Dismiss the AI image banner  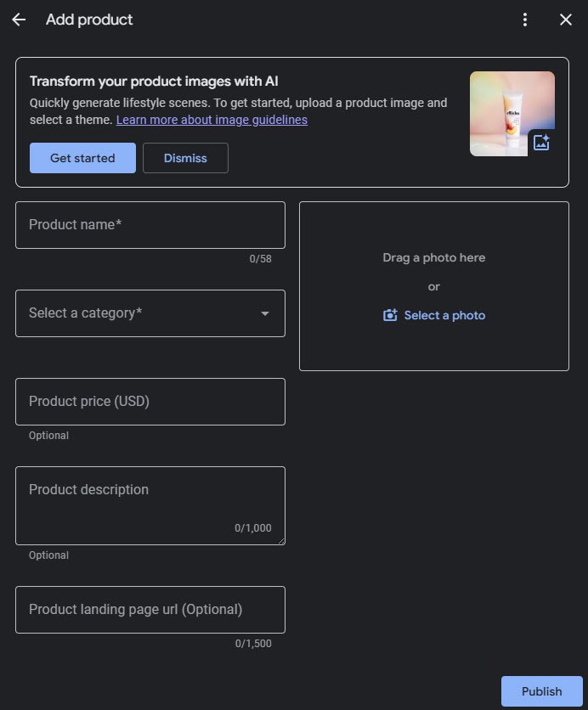tap(185, 158)
